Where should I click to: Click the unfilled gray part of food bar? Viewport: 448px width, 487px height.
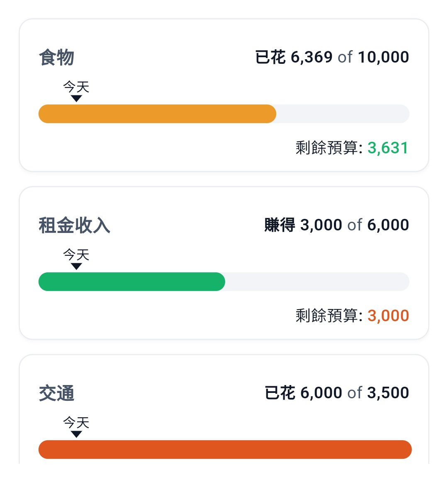pyautogui.click(x=343, y=114)
